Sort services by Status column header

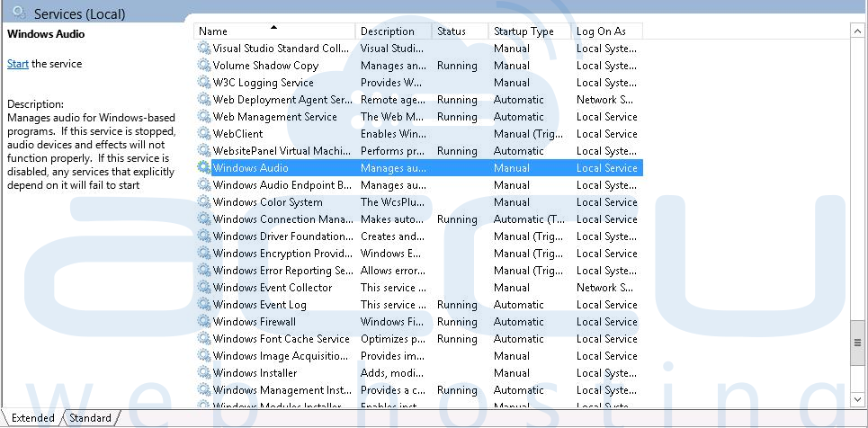[x=460, y=31]
